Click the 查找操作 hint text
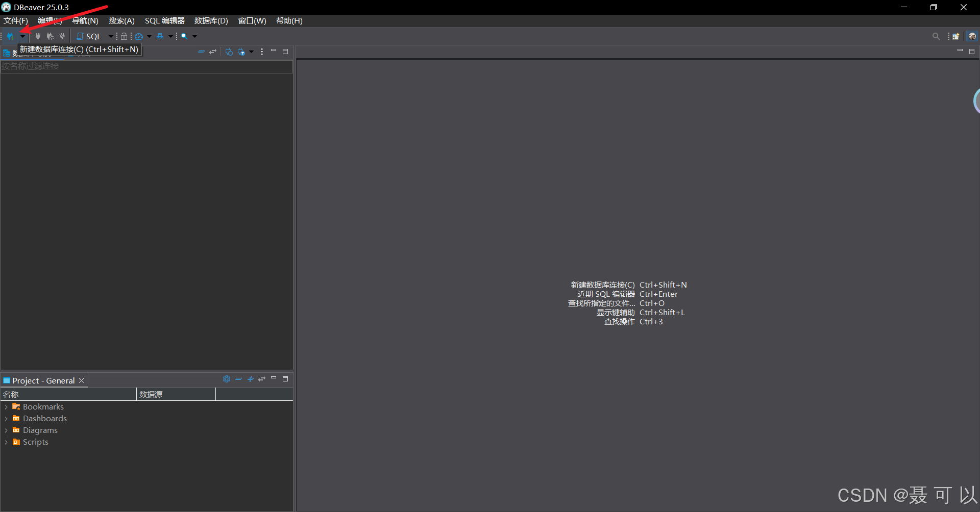This screenshot has height=512, width=980. coord(620,322)
